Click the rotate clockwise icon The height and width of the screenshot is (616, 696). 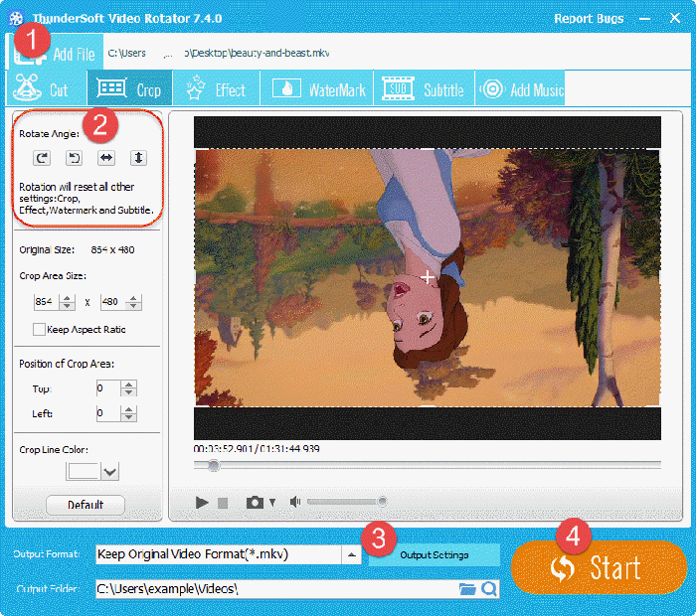coord(42,158)
